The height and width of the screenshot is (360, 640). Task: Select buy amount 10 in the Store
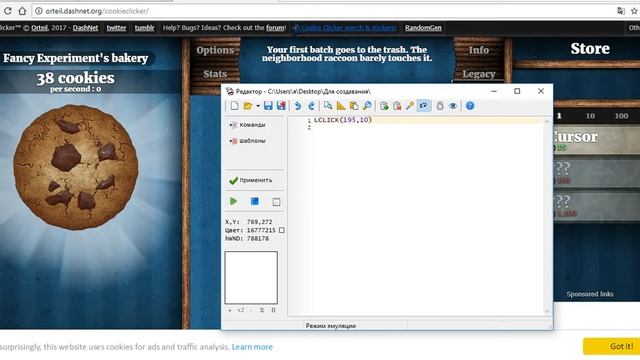pos(590,116)
